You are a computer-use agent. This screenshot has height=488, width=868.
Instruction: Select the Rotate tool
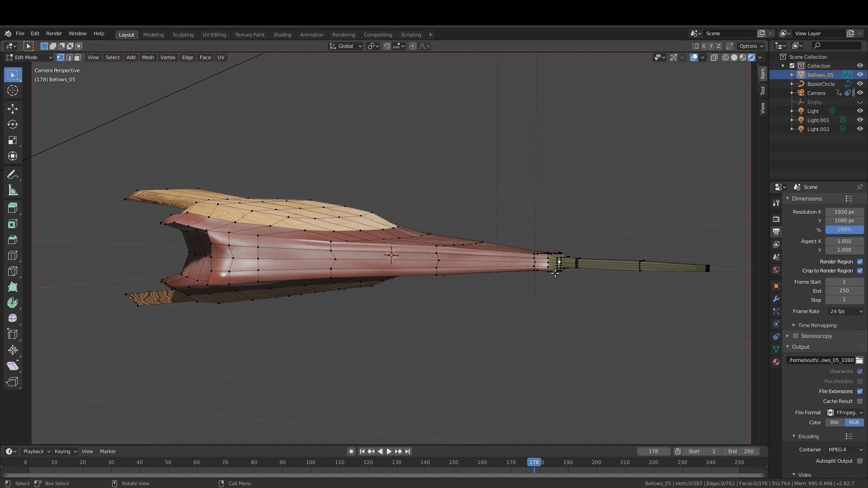(12, 124)
